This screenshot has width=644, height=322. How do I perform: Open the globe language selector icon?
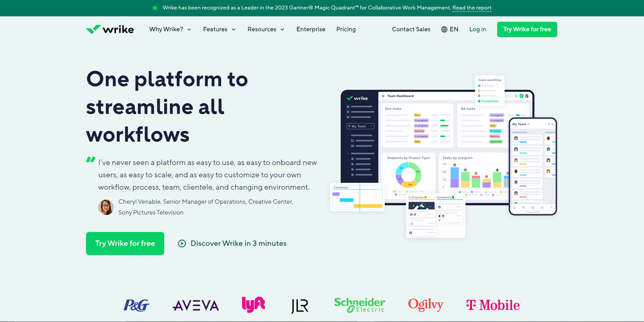coord(444,29)
